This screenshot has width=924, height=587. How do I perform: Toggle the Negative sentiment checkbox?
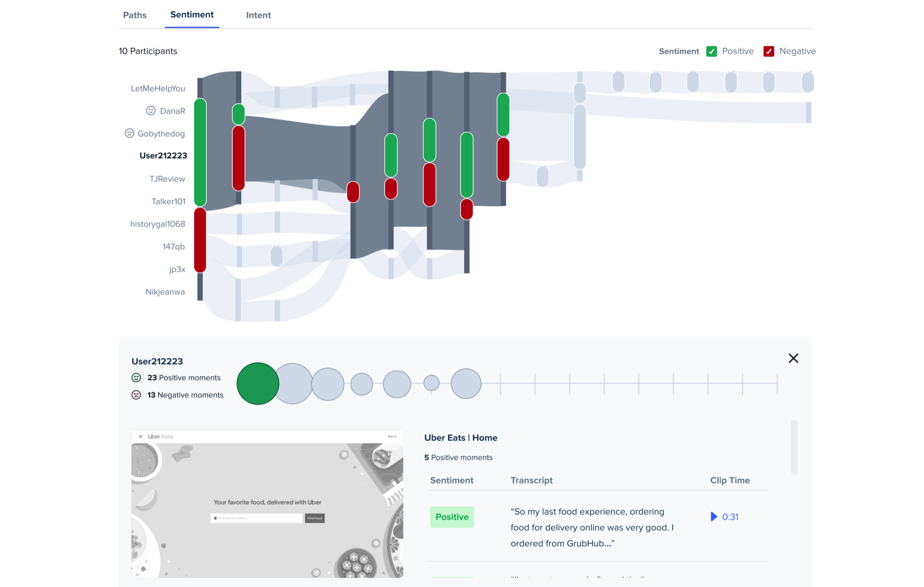click(x=768, y=51)
